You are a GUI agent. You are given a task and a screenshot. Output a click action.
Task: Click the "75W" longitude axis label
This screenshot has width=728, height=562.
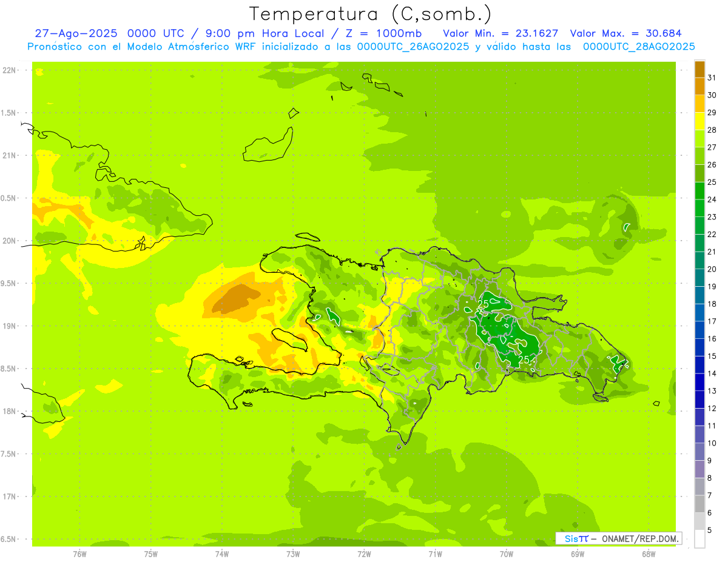(150, 554)
